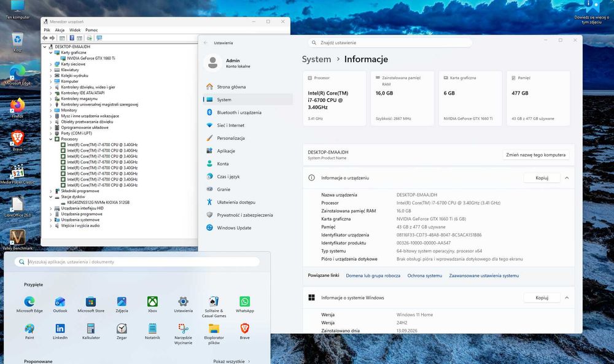
Task: Launch Brave from the desktop
Action: coord(17,141)
